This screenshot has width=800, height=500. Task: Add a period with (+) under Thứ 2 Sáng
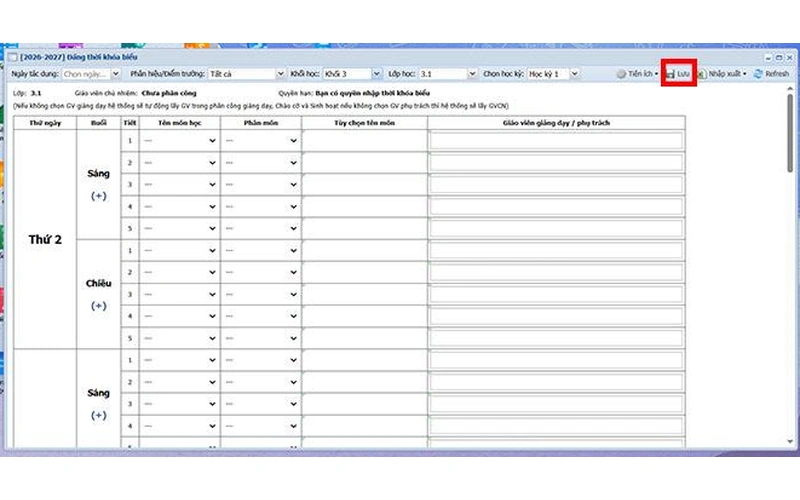click(x=98, y=196)
